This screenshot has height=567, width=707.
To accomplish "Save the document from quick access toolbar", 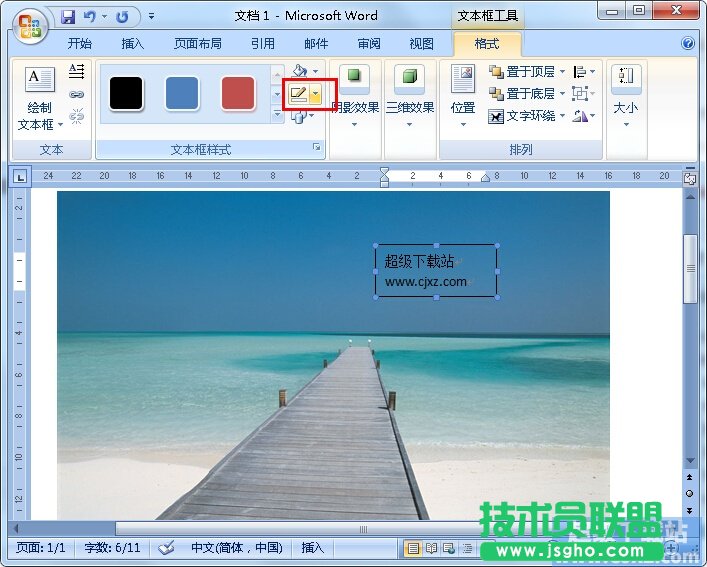I will pos(68,16).
